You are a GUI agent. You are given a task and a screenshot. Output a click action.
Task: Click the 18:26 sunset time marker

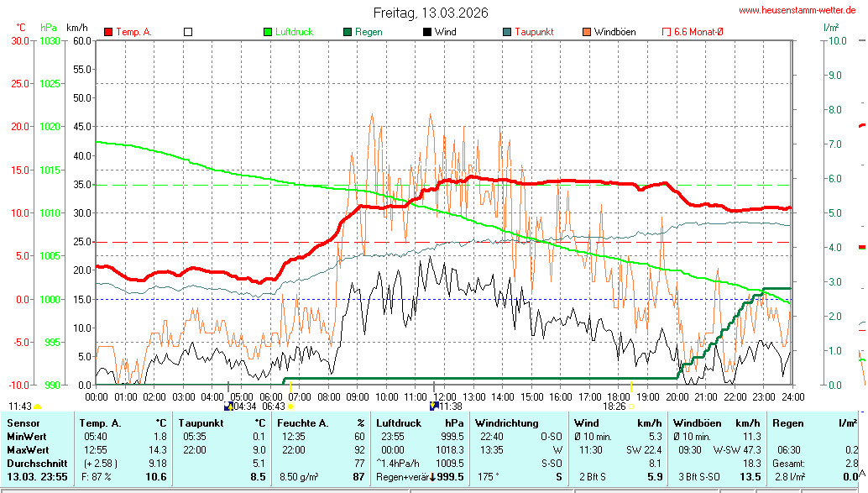click(614, 406)
